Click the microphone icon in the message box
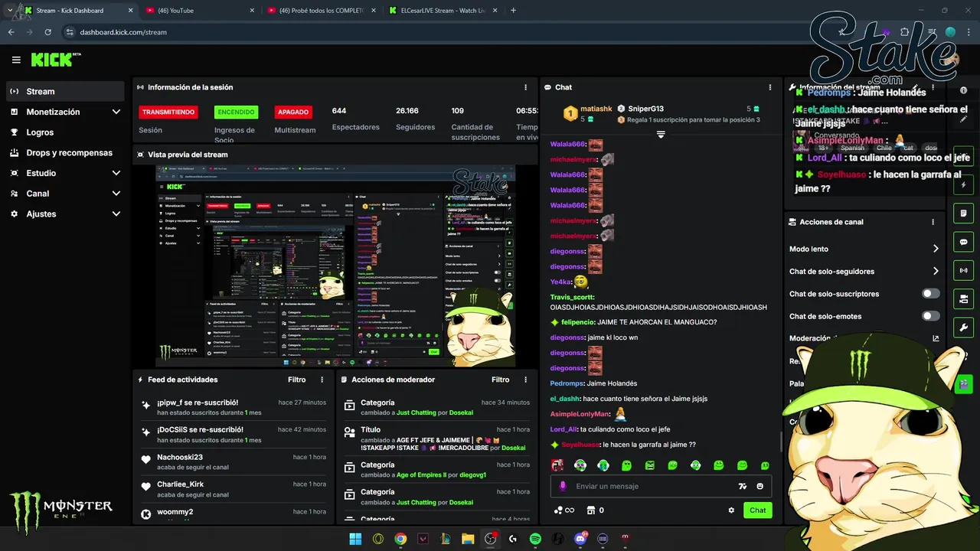The width and height of the screenshot is (980, 551). [563, 486]
